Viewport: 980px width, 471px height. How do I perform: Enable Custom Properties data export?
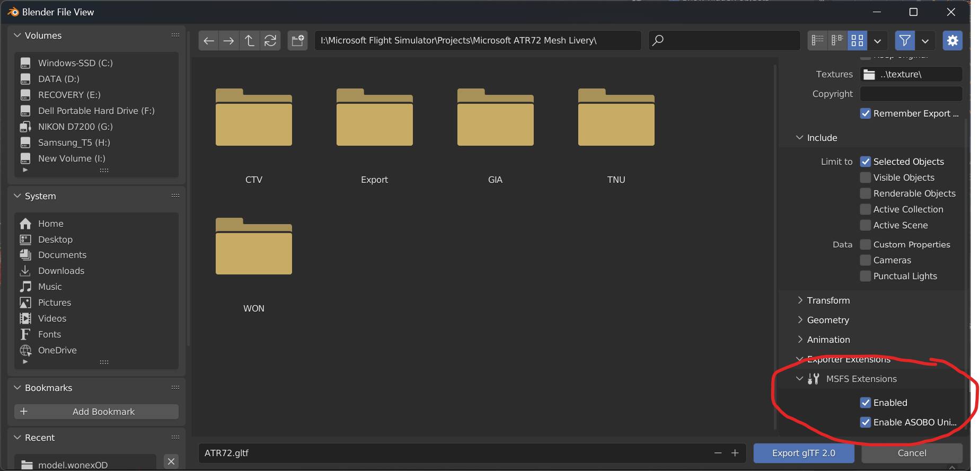866,244
